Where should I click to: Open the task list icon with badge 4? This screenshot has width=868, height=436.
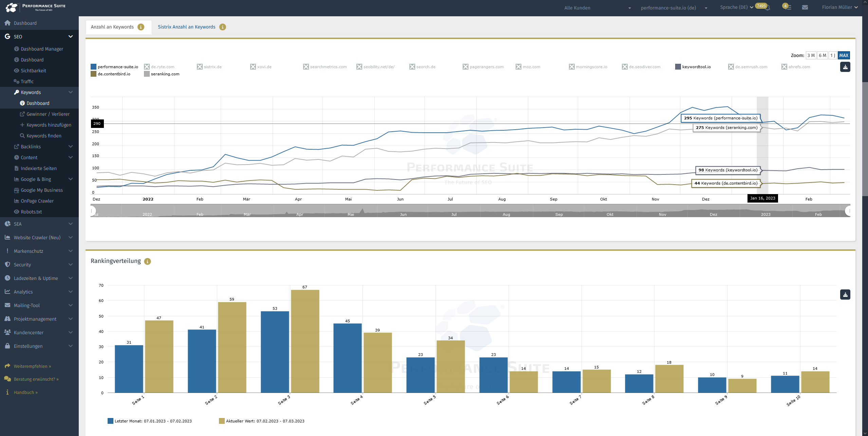pyautogui.click(x=788, y=7)
